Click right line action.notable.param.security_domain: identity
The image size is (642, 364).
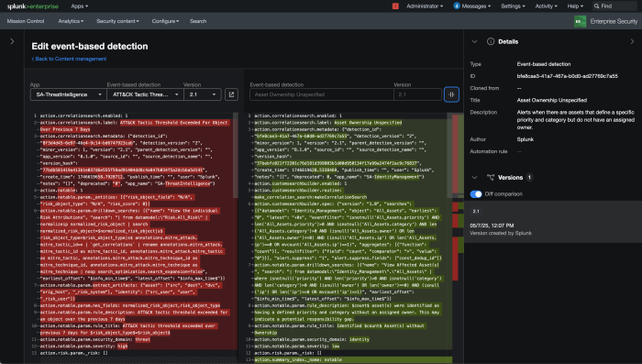(x=312, y=339)
